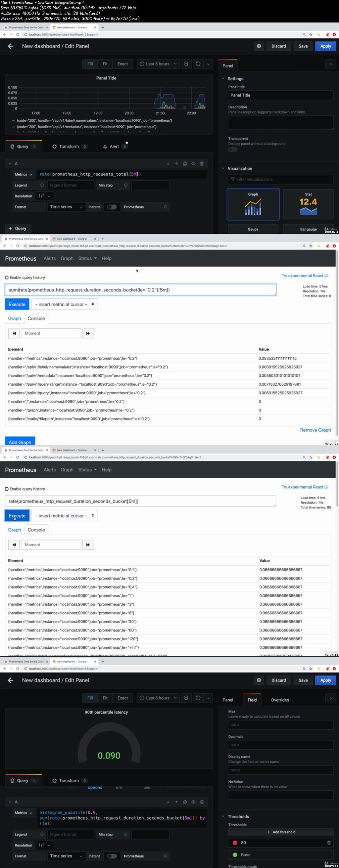
Task: Select Fill display mode in Panel Title editor
Action: coord(90,64)
